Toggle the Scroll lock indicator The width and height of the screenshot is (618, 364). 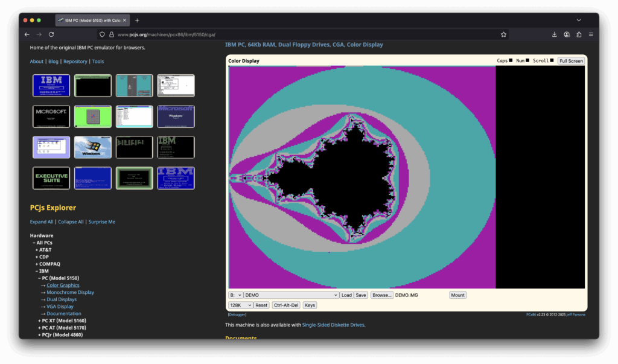tap(552, 60)
